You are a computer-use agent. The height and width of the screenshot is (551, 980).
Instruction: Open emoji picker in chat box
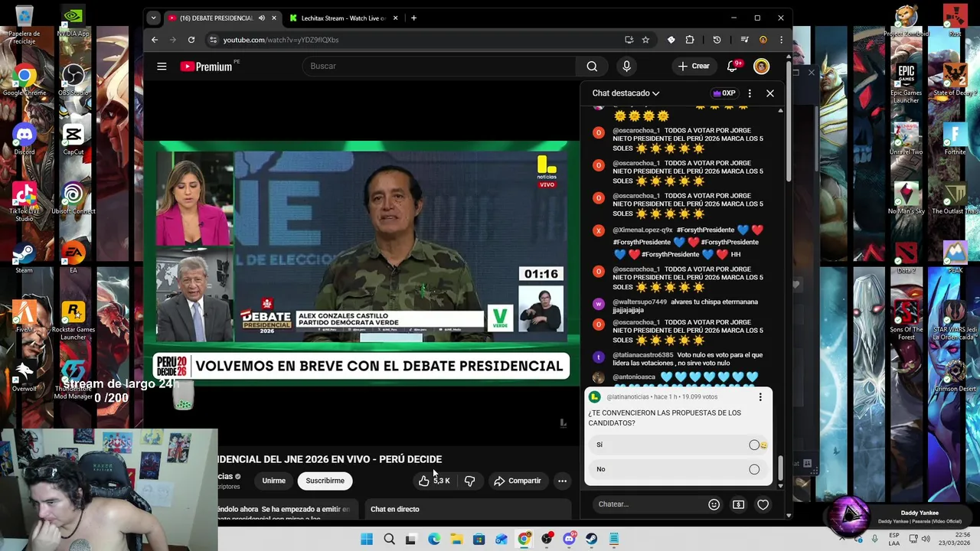pos(714,504)
